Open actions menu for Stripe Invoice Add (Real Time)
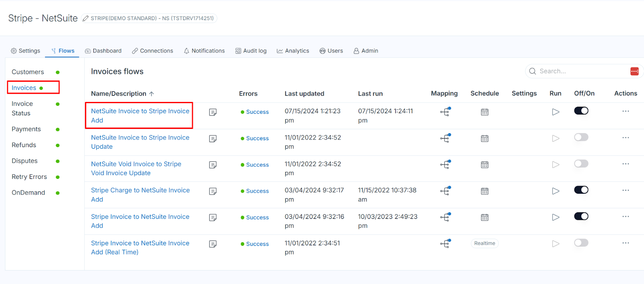Viewport: 644px width, 284px height. (625, 243)
